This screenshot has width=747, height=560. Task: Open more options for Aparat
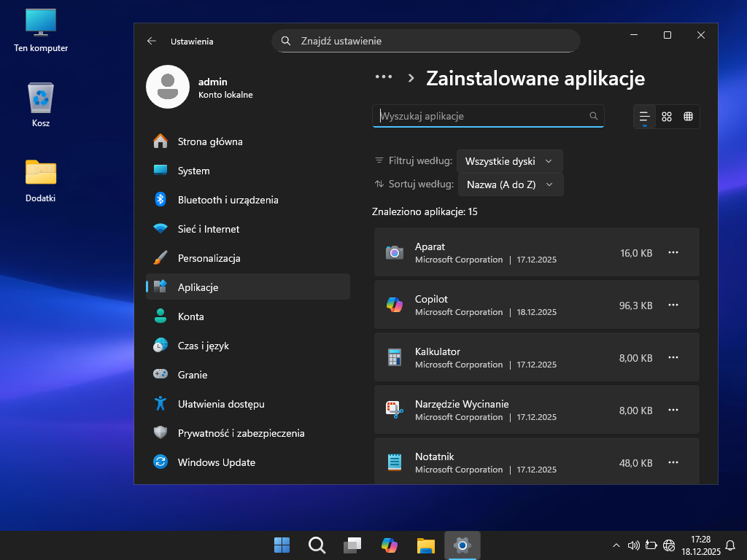tap(673, 253)
